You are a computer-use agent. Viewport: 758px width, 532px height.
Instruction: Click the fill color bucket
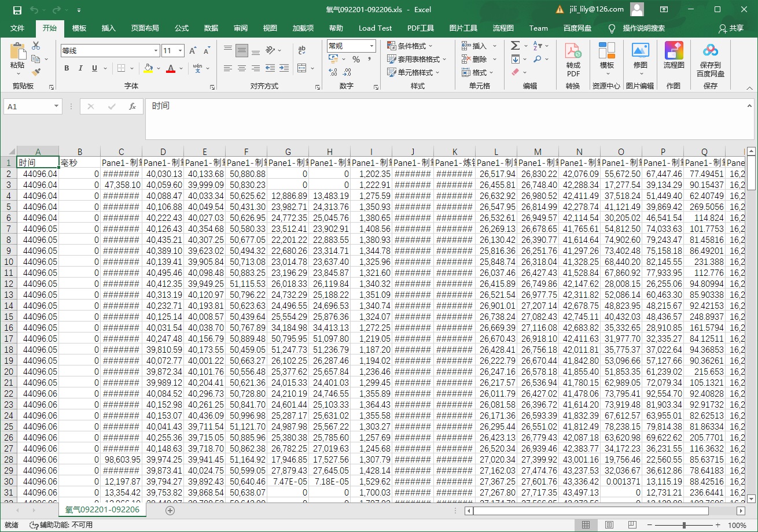coord(149,68)
